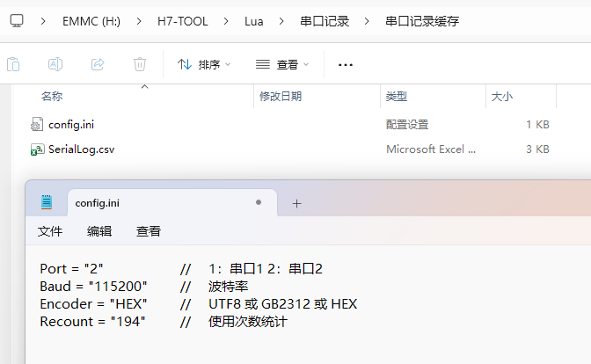Click 串口记录缓存 in the breadcrumb
Viewport: 591px width, 364px height.
pyautogui.click(x=422, y=21)
